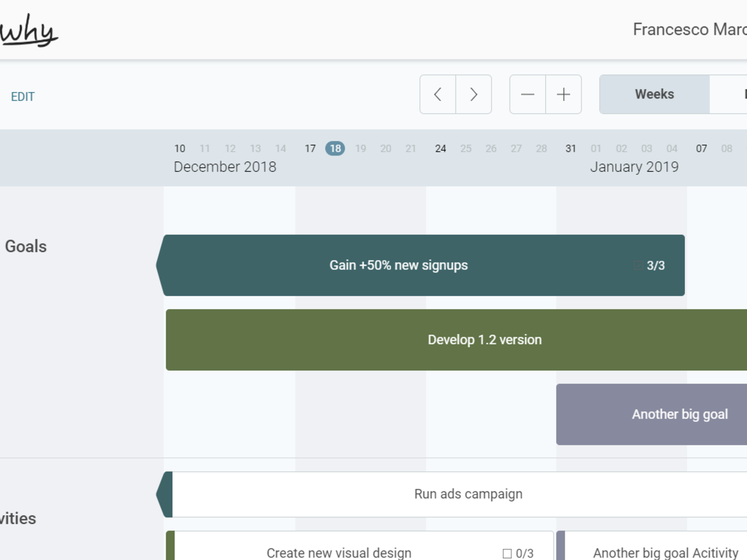
Task: Switch to Weeks view tab
Action: coord(654,95)
